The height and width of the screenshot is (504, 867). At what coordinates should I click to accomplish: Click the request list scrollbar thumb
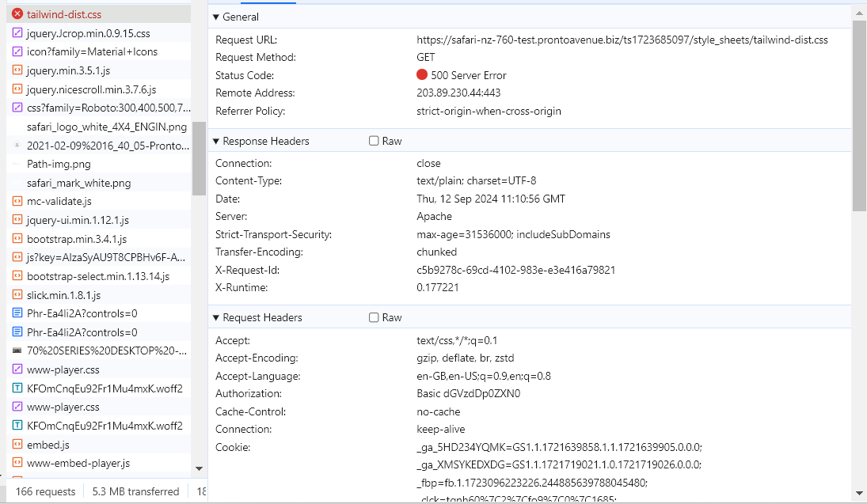point(199,158)
